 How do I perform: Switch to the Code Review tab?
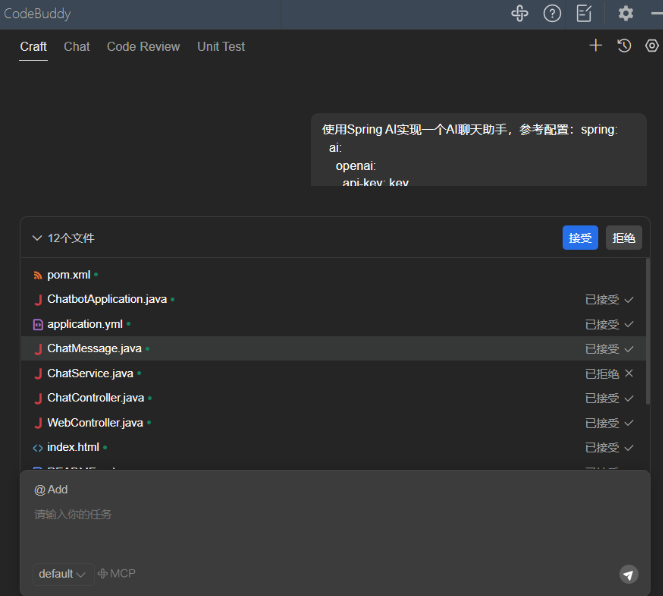143,47
